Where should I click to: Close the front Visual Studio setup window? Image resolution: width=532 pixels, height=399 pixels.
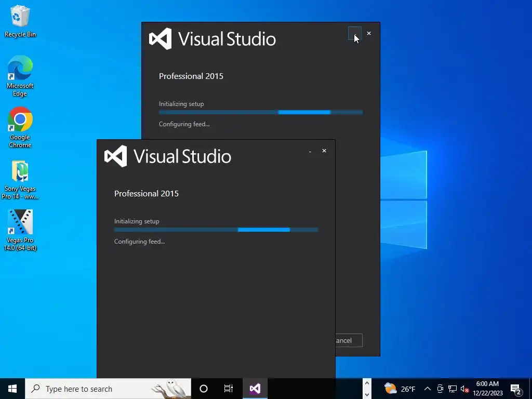click(324, 151)
